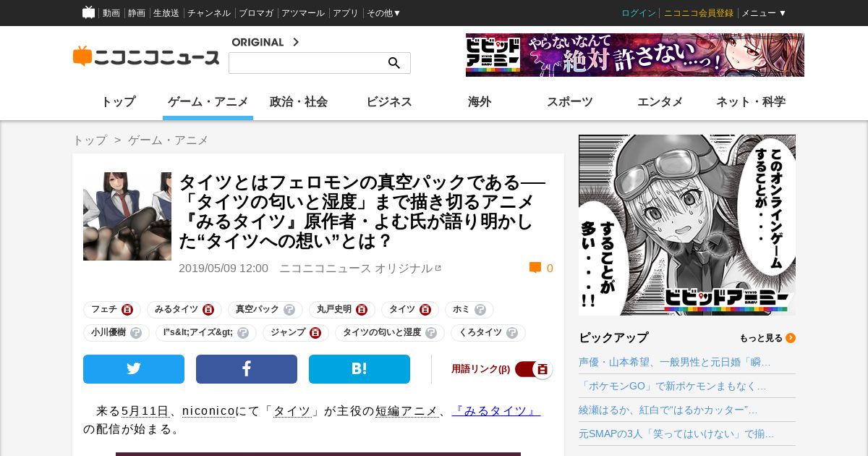868x456 pixels.
Task: Click orange arrow next to もっと見る
Action: pos(791,338)
